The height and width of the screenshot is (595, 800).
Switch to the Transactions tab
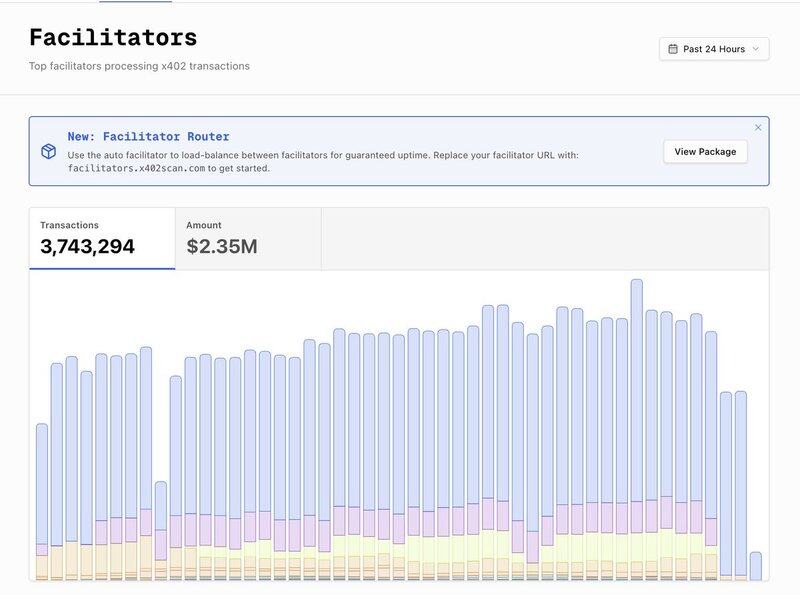tap(102, 238)
